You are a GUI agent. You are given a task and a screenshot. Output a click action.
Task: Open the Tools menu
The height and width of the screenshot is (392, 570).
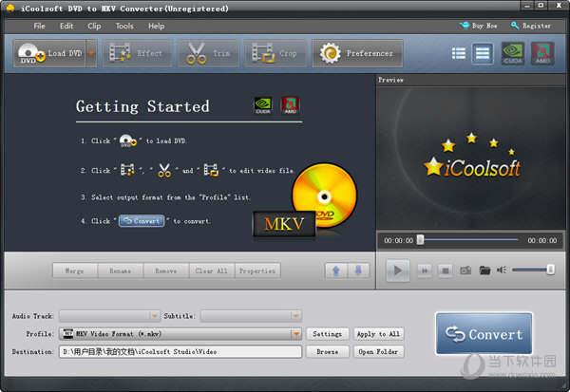pyautogui.click(x=124, y=26)
